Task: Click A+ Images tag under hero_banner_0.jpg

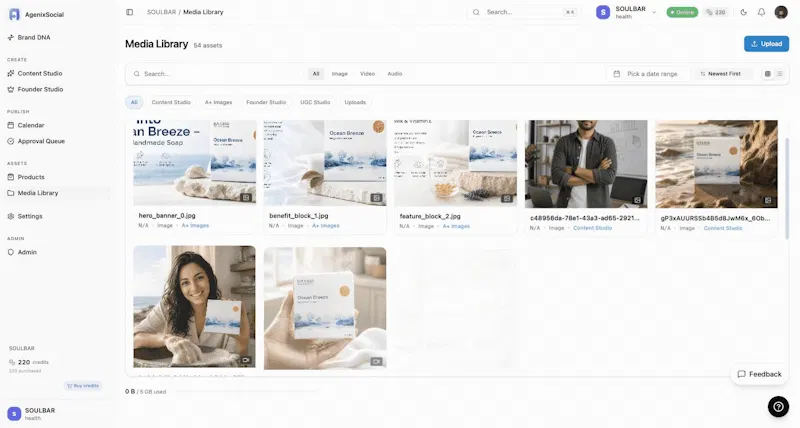Action: [195, 225]
